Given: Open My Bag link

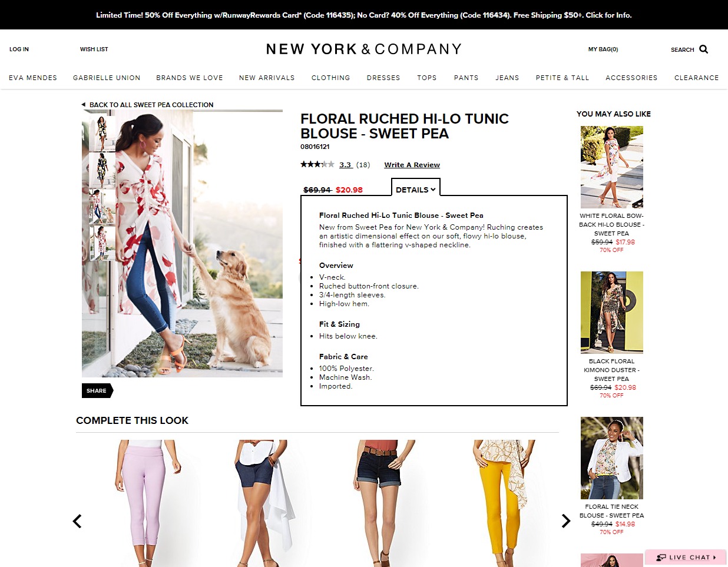Looking at the screenshot, I should [x=603, y=49].
